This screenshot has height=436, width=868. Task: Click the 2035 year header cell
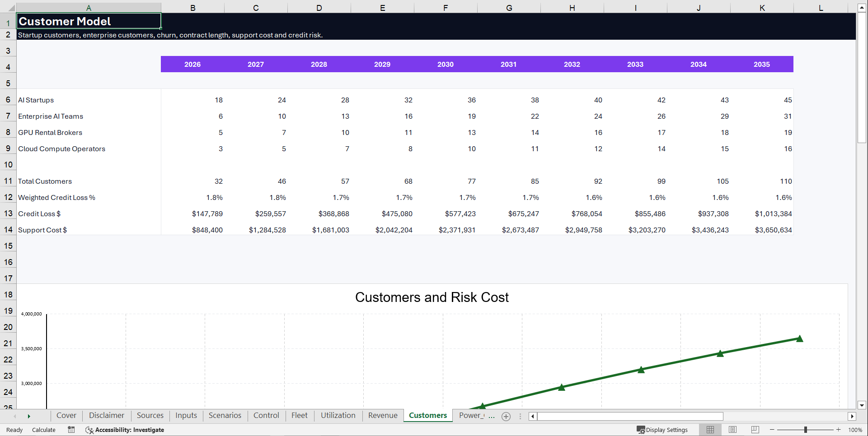tap(762, 64)
